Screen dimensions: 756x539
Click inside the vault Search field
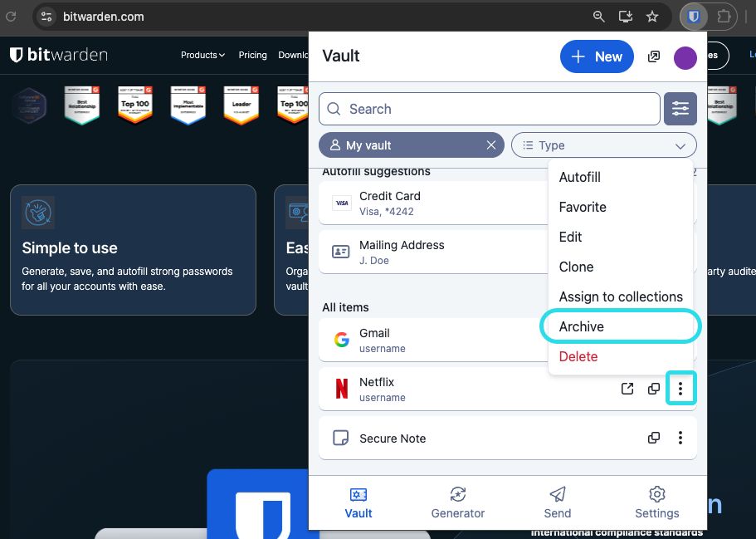pos(489,109)
